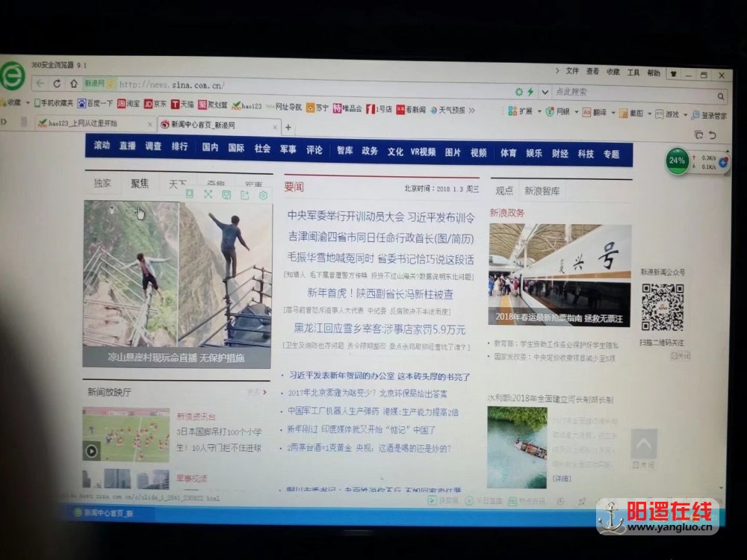Open the 24% memory accelerator ball

point(677,161)
